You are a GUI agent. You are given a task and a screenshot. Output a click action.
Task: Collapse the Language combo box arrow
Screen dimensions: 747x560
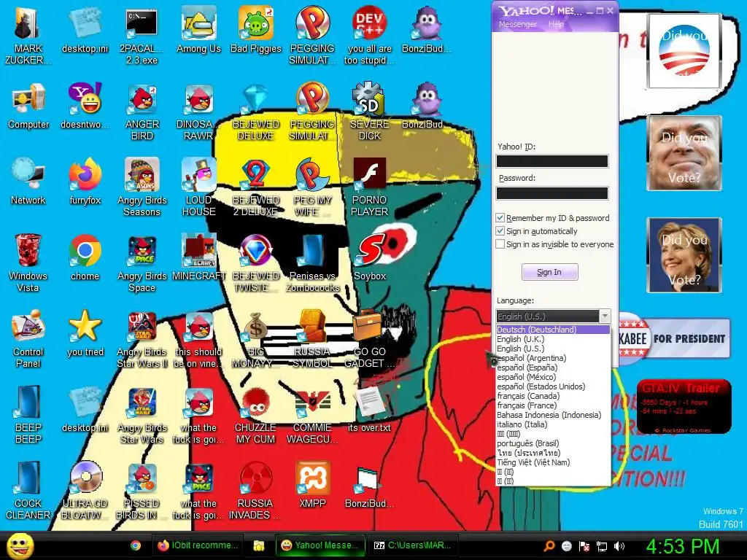605,316
